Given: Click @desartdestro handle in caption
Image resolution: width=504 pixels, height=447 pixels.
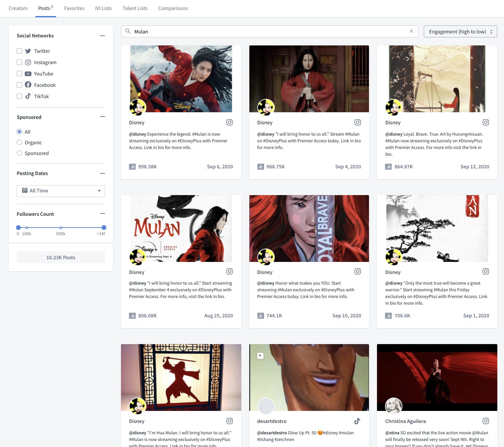Looking at the screenshot, I should point(272,433).
